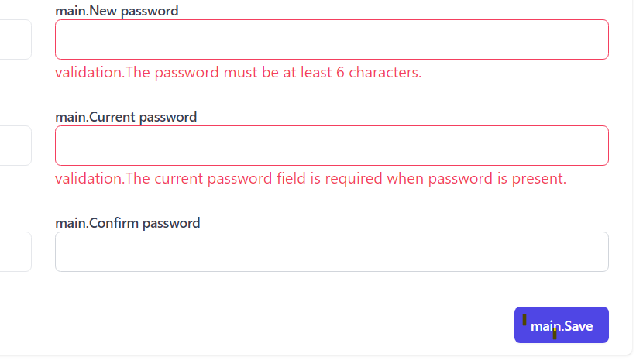Click the main.New password label
Viewport: 643px width, 364px height.
[x=116, y=11]
